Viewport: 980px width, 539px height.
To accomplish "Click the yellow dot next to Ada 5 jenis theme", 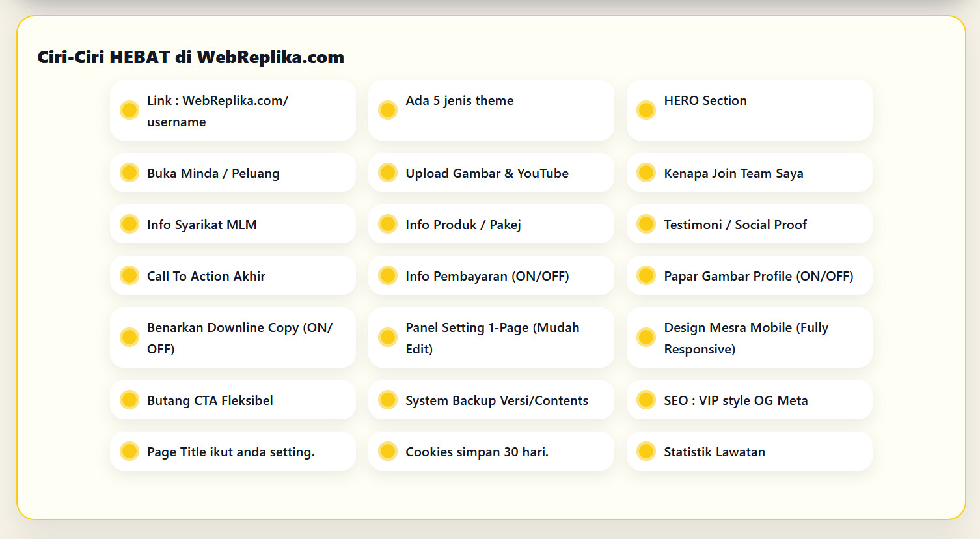I will 388,110.
